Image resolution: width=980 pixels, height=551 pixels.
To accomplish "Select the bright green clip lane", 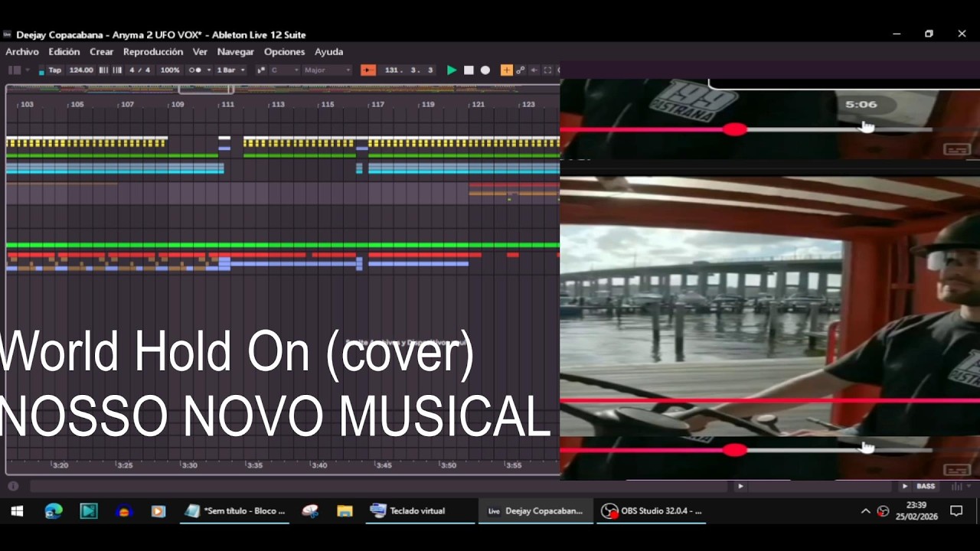I will (x=283, y=245).
